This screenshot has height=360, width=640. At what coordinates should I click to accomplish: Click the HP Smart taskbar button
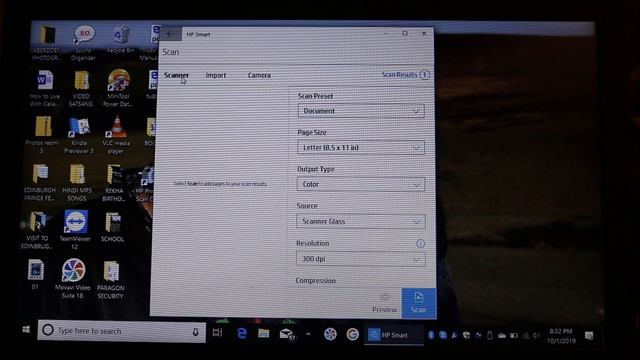tap(393, 336)
